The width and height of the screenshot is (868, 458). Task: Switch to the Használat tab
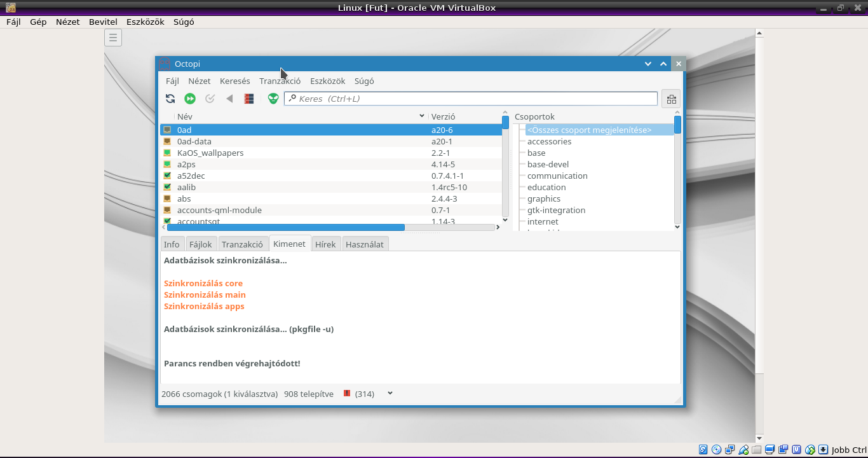pos(365,244)
